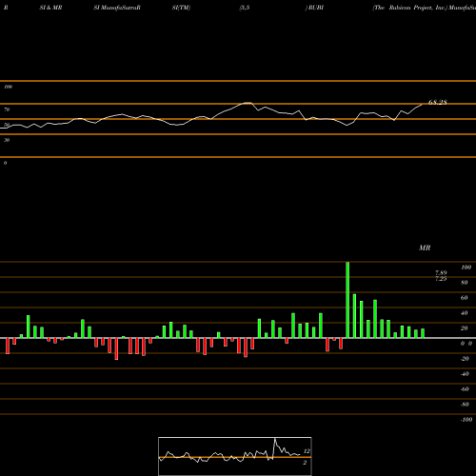Click the 'SI & MR' header text
The image size is (476, 476).
50,8
